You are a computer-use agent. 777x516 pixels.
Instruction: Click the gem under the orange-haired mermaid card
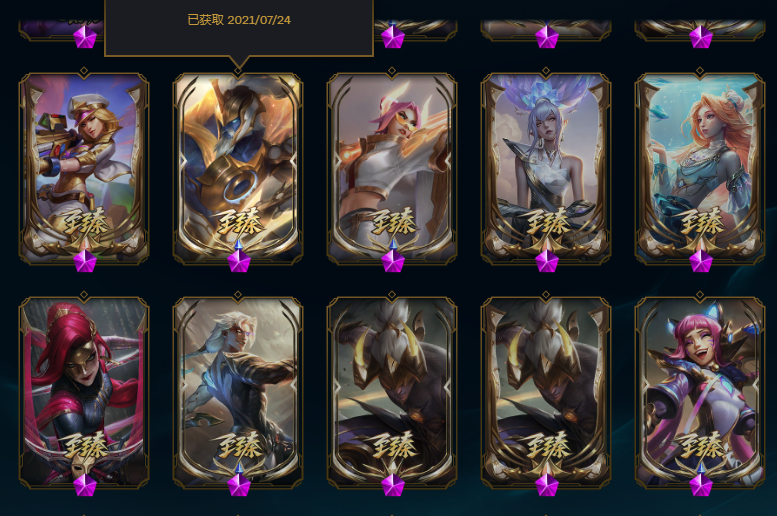[701, 260]
